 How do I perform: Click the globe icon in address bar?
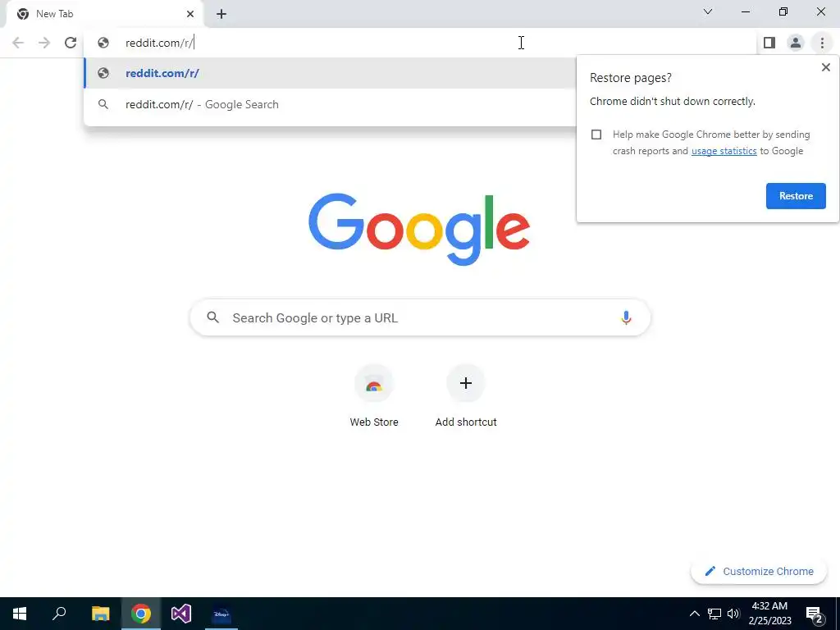point(103,43)
